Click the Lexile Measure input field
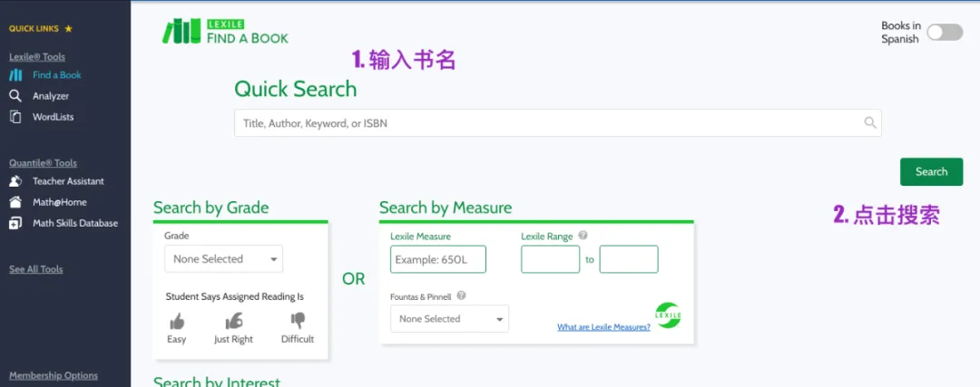Viewport: 980px width, 387px height. (x=438, y=259)
